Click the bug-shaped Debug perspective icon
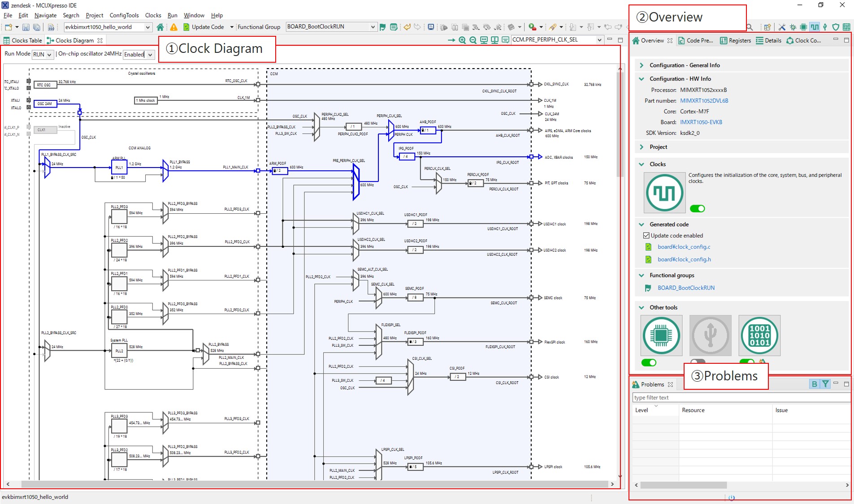This screenshot has height=504, width=854. tap(793, 27)
